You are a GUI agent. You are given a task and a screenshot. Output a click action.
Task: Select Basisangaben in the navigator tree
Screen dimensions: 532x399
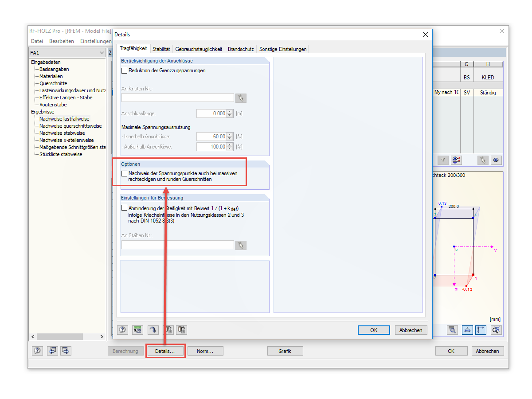coord(54,69)
